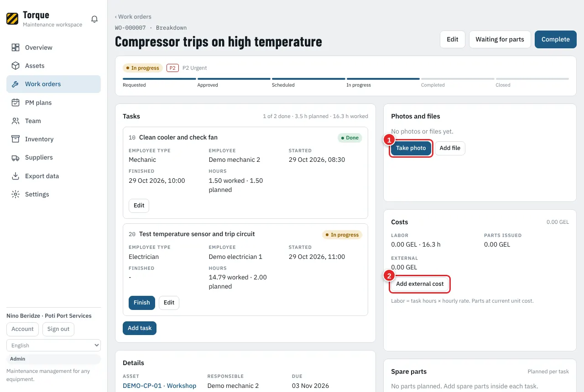The height and width of the screenshot is (392, 584).
Task: Click the Export data download icon
Action: point(16,176)
